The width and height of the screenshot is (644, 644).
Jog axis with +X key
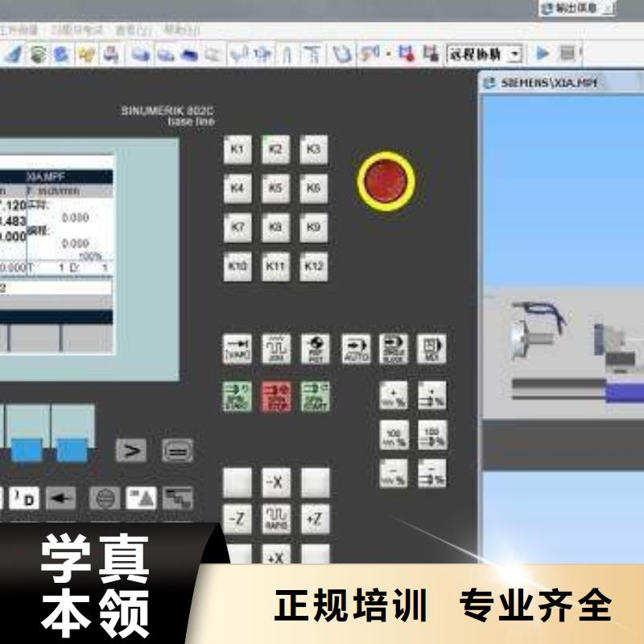coord(275,555)
